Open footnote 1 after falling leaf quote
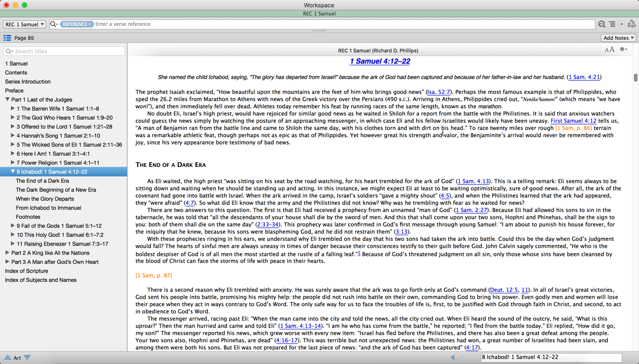This screenshot has width=639, height=364. 359,253
